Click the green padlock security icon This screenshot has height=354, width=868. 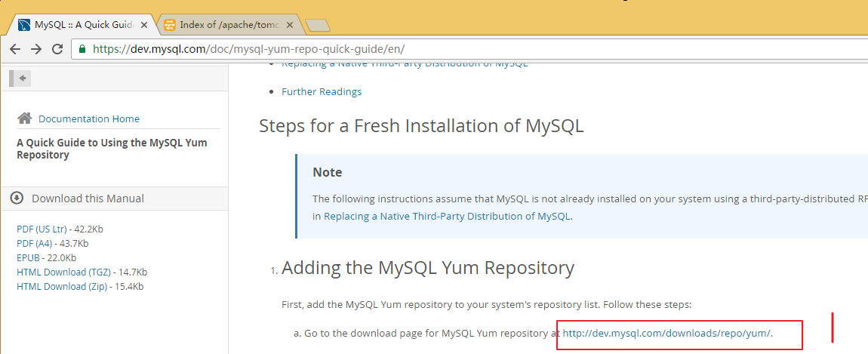tap(82, 49)
